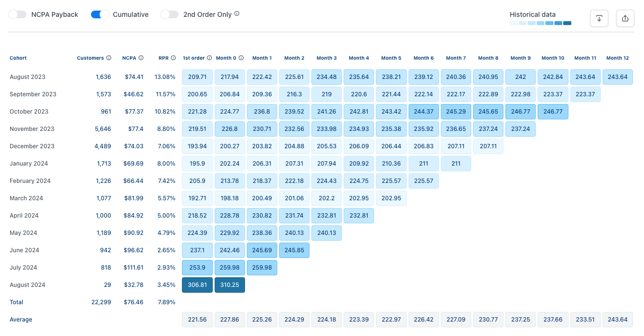This screenshot has width=644, height=336.
Task: Turn off the Cumulative toggle
Action: pos(100,14)
